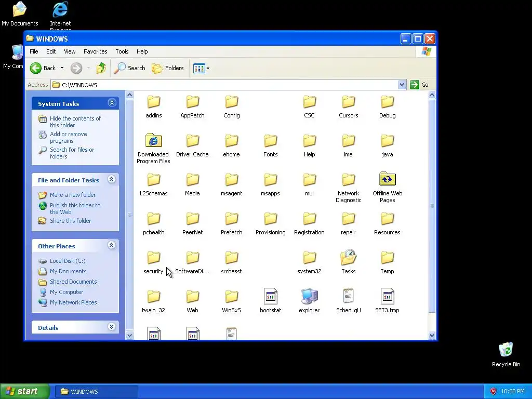This screenshot has height=399, width=532.
Task: Click the Up one level toolbar icon
Action: (x=101, y=68)
